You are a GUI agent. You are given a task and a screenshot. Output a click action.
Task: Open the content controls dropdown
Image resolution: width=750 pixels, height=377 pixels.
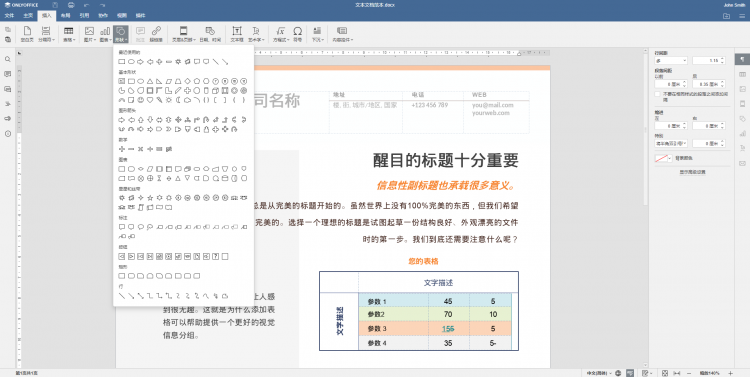[x=342, y=34]
